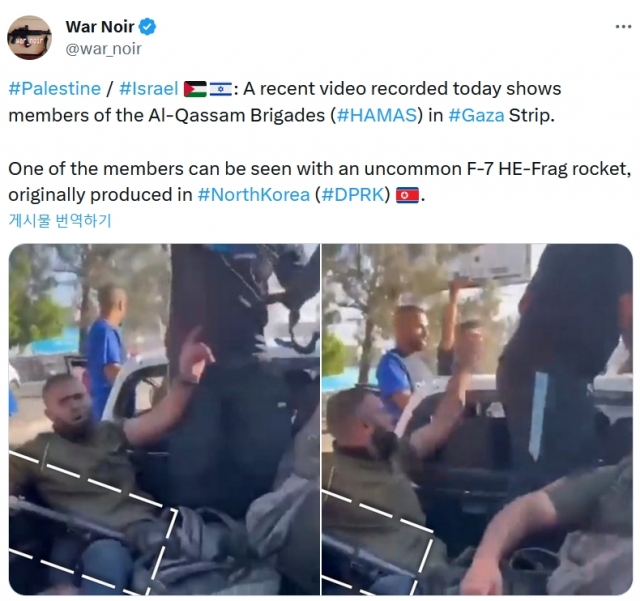This screenshot has width=640, height=601.
Task: Open the #Israel hashtag
Action: 149,89
